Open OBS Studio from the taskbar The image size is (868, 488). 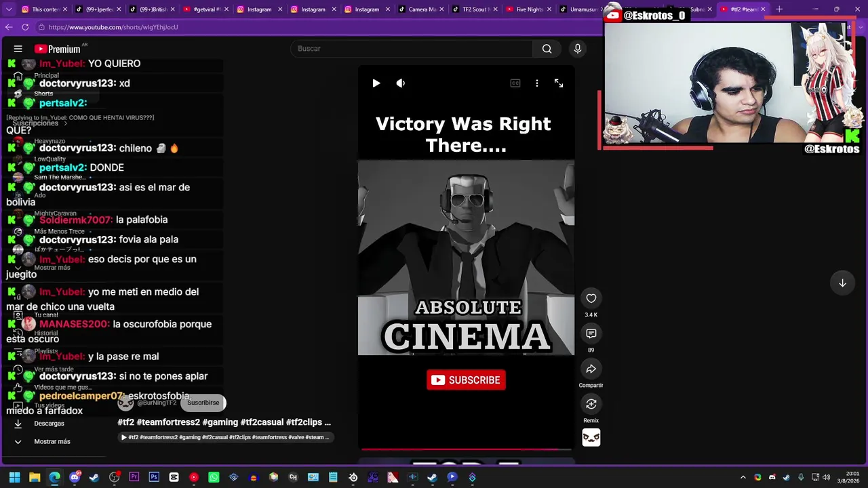coord(114,477)
